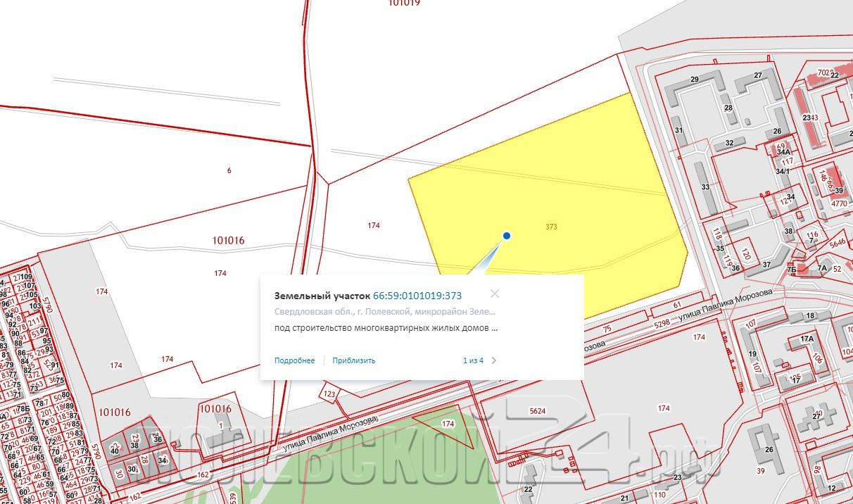Select the small parcel labeled 123
This screenshot has height=504, width=853.
click(330, 393)
